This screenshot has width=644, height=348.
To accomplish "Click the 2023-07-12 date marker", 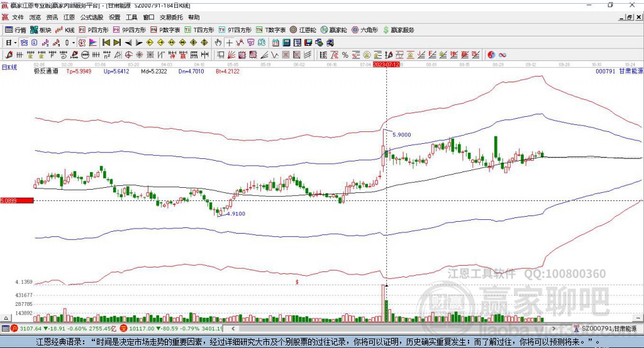I will [386, 65].
